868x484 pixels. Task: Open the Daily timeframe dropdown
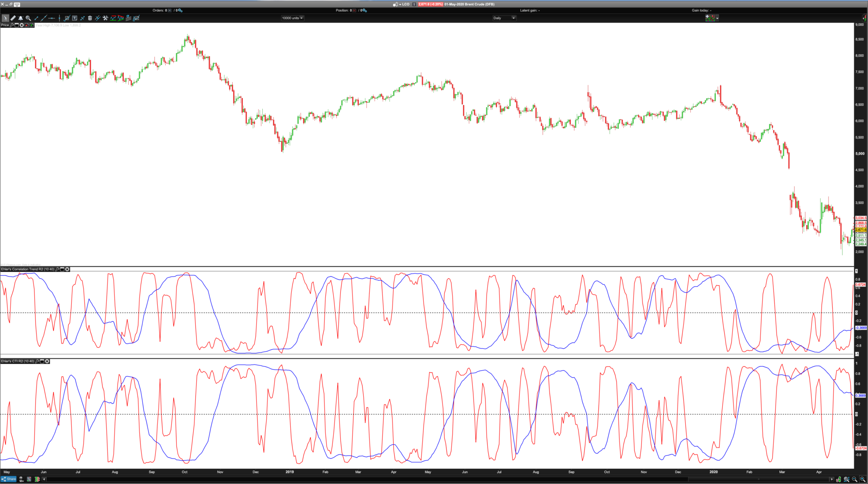point(513,18)
